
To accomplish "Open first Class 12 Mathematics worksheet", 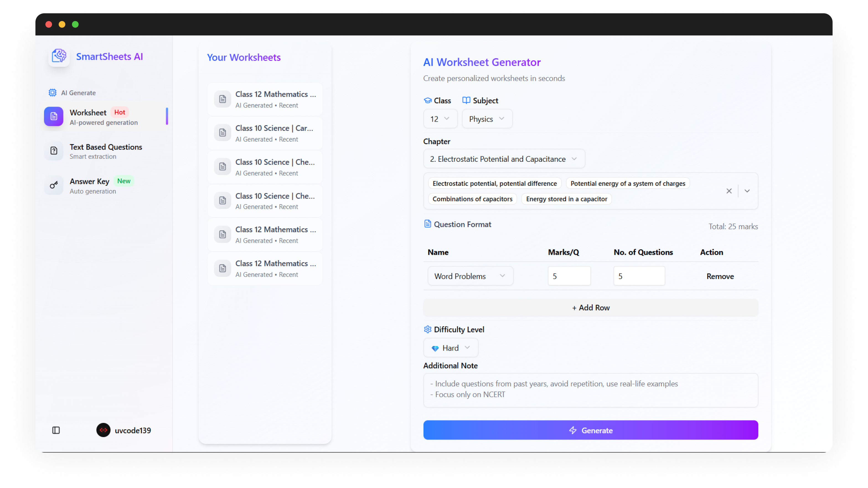I will [265, 99].
